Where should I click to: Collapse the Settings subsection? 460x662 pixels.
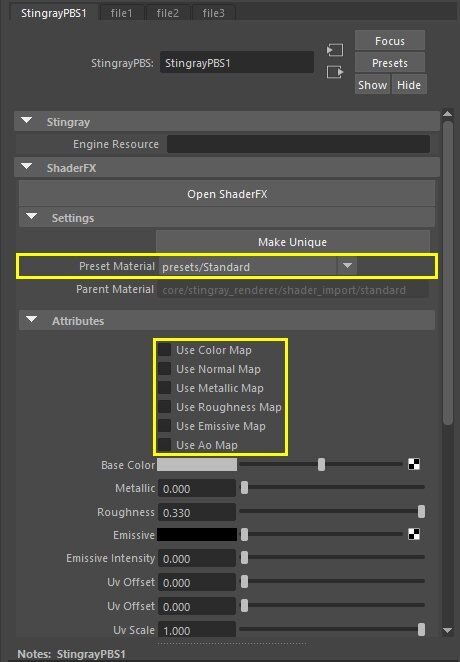pyautogui.click(x=31, y=217)
